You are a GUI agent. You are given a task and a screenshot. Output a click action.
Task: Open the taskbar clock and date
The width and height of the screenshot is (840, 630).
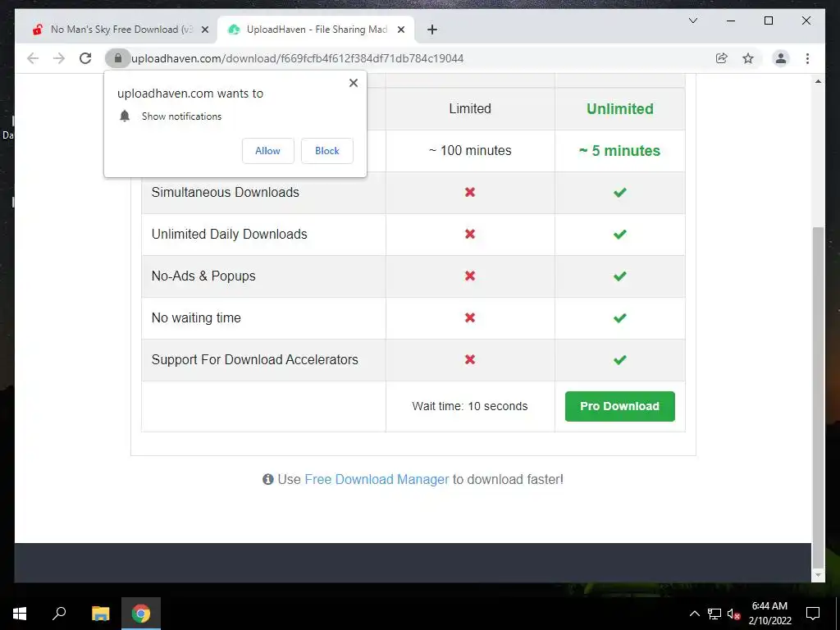[x=769, y=614]
